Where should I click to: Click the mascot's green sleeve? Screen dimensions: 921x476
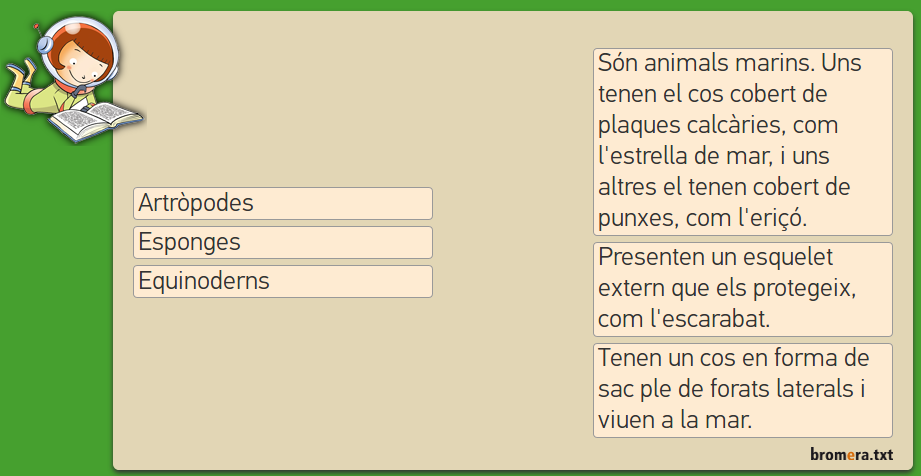click(x=50, y=99)
